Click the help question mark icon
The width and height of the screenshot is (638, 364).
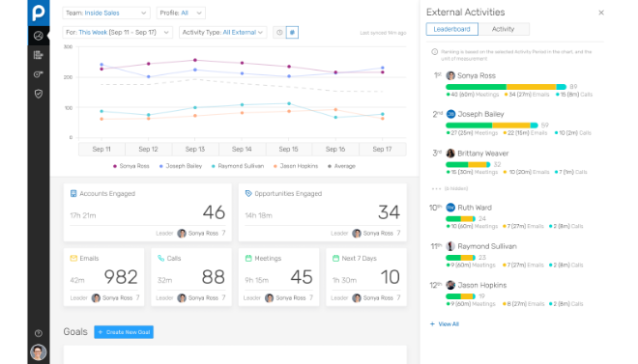[x=39, y=333]
